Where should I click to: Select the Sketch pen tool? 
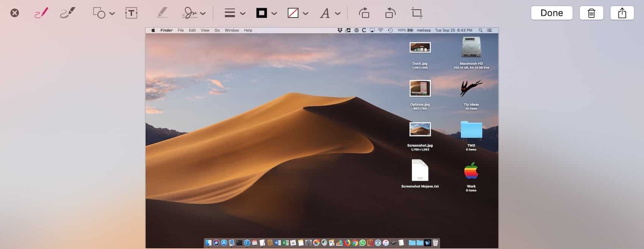tap(41, 13)
